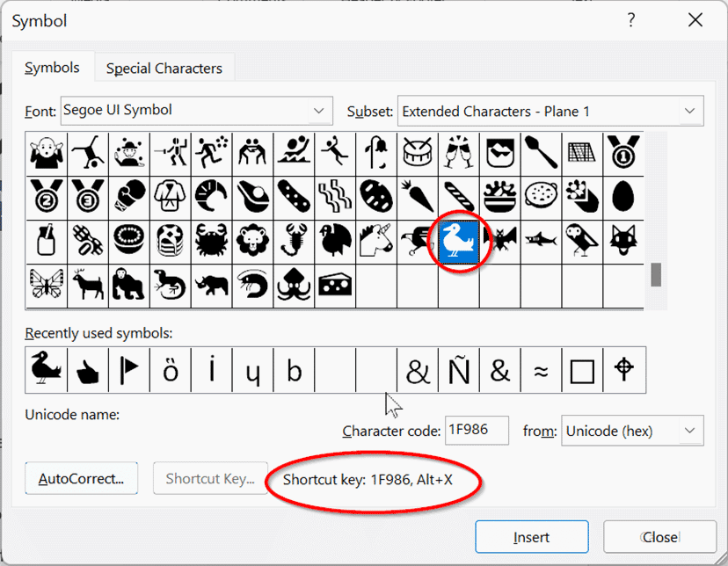Screen dimensions: 728x566
Task: Select the carrot symbol
Action: 418,197
